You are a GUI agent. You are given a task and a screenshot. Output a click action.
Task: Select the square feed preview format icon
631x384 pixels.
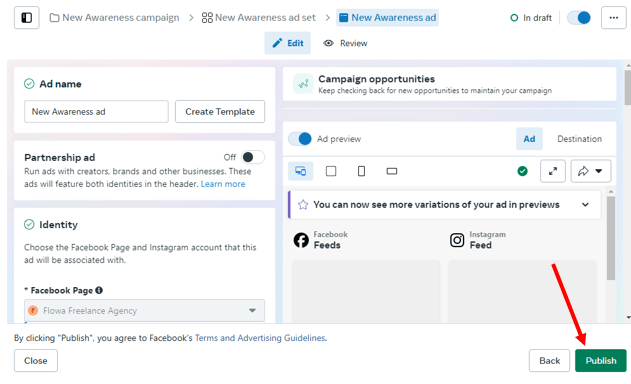point(331,171)
